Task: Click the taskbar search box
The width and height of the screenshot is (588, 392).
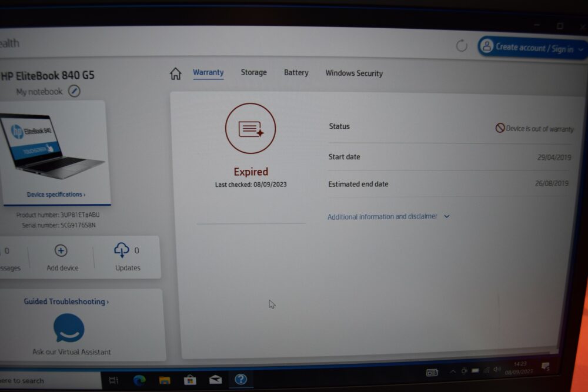Action: pos(50,381)
